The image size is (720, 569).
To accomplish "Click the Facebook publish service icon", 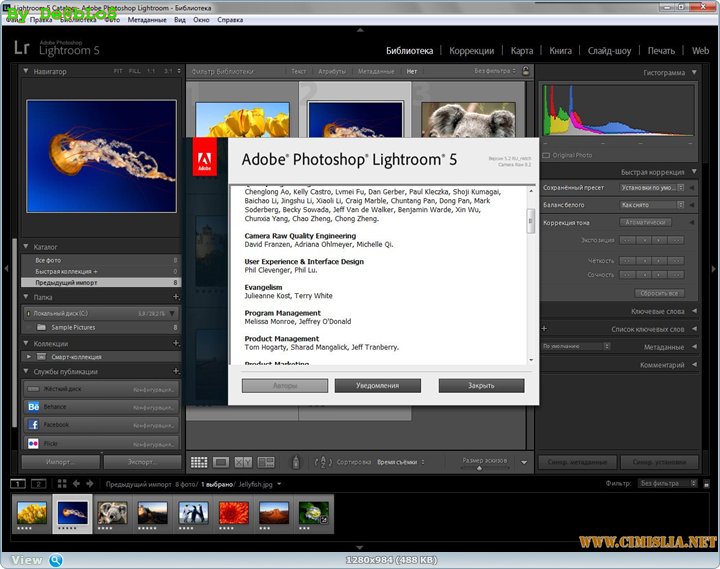I will pyautogui.click(x=33, y=425).
